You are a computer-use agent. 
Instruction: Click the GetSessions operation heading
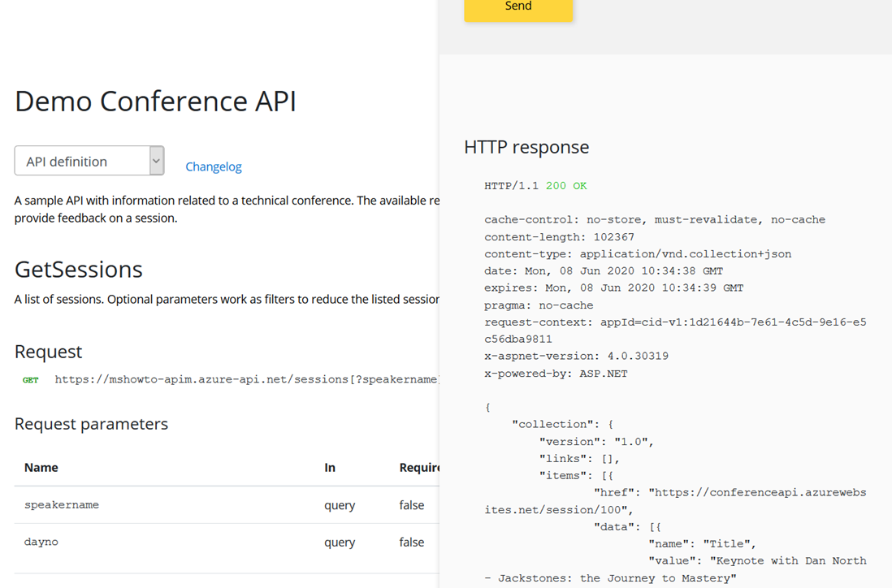click(x=79, y=270)
